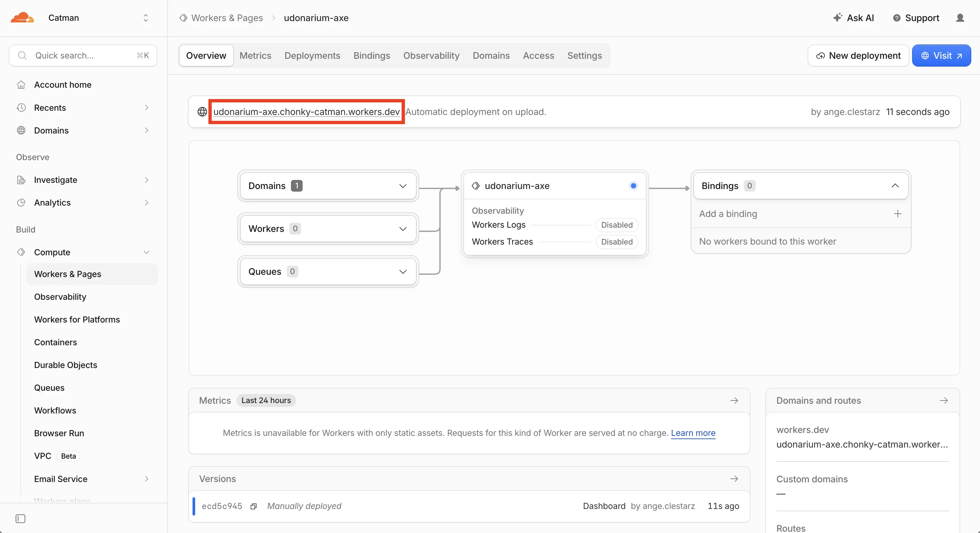Click the Workers & Pages breadcrumb

(227, 18)
